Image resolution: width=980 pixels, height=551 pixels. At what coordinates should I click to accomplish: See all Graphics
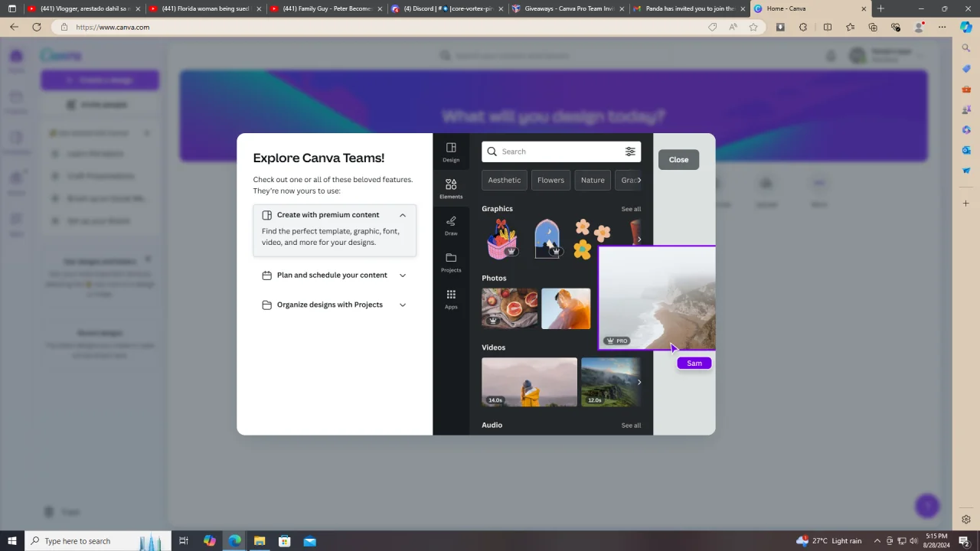631,209
